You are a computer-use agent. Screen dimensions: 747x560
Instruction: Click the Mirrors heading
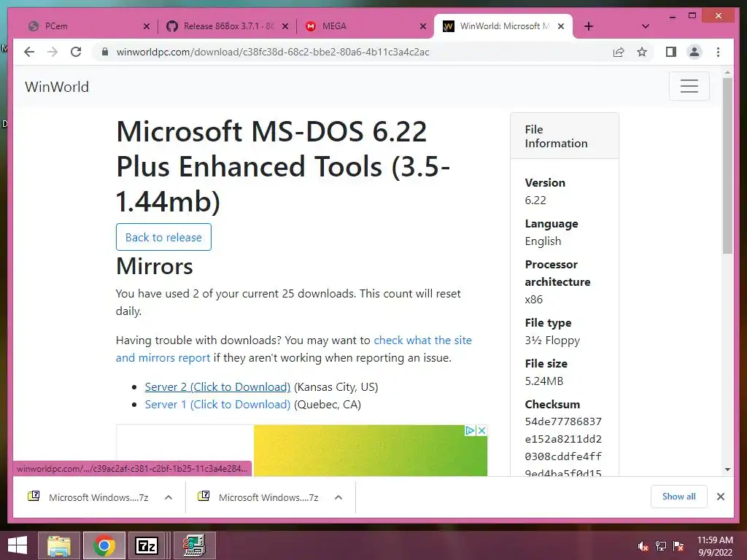(155, 265)
